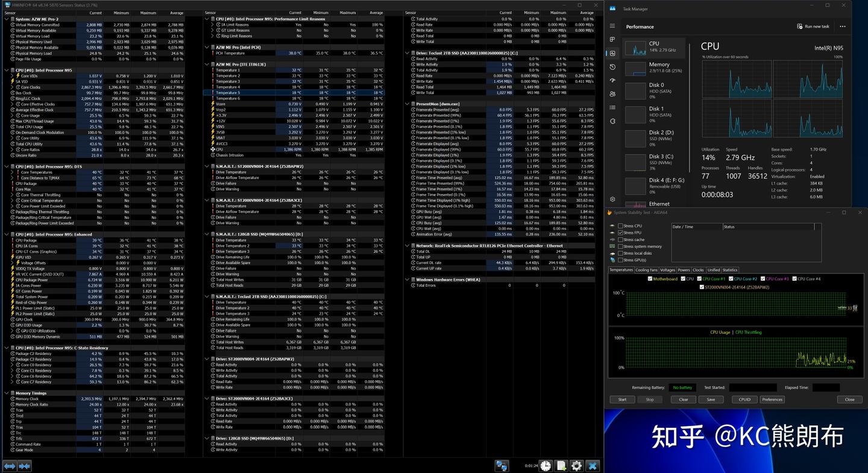The height and width of the screenshot is (473, 868).
Task: Toggle Motherboard temperature graph checkbox
Action: 650,279
